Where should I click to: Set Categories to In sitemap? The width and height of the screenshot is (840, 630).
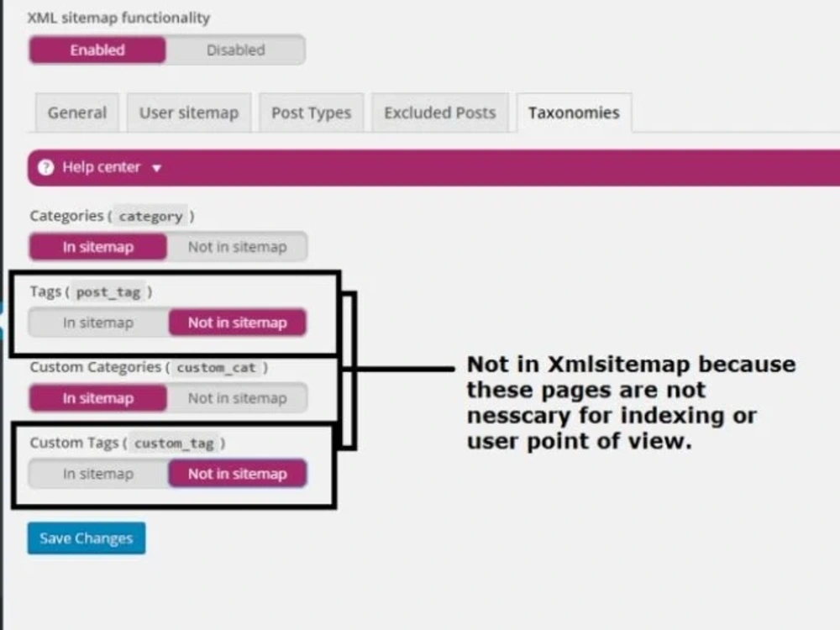click(98, 247)
